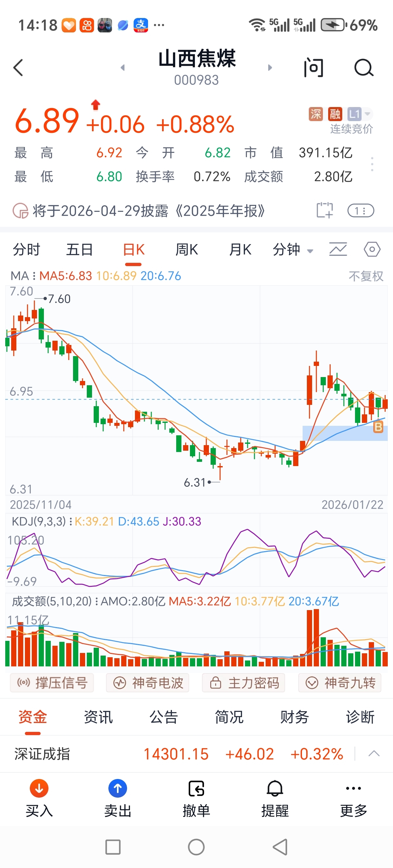
Task: Tap the 买入 buy icon
Action: coord(39,788)
